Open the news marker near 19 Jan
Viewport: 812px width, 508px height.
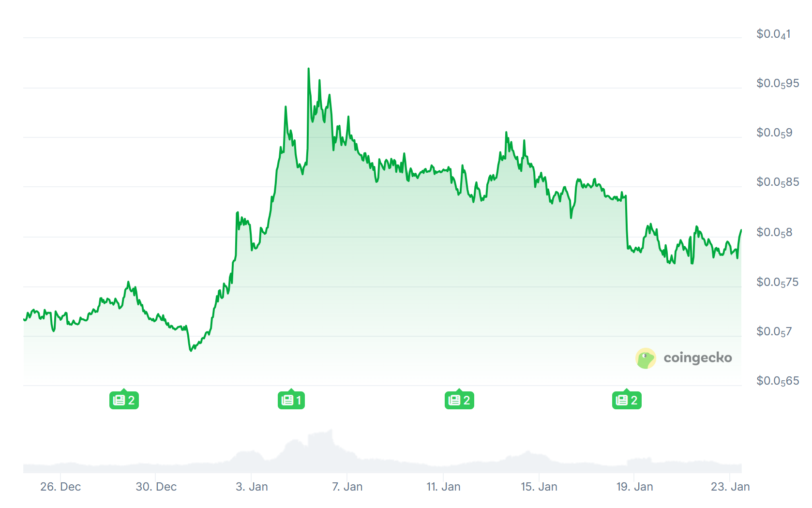627,400
